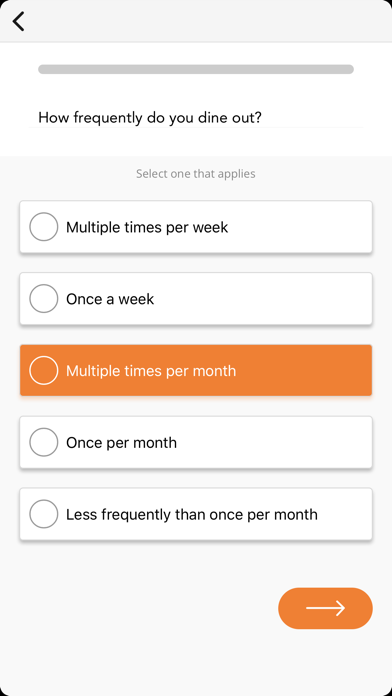392x696 pixels.
Task: Select the 'Once a week' radio circle
Action: click(44, 299)
